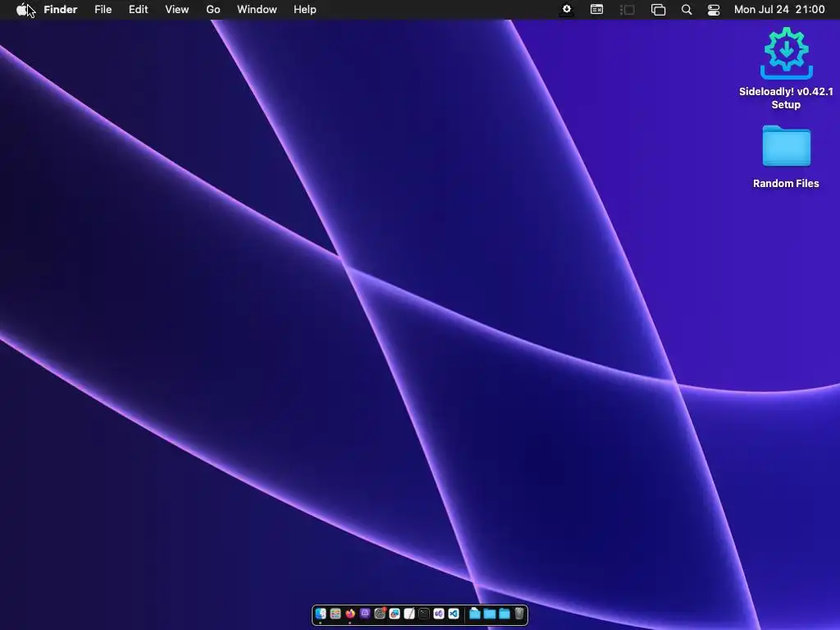Open the Go menu
840x630 pixels.
(213, 10)
